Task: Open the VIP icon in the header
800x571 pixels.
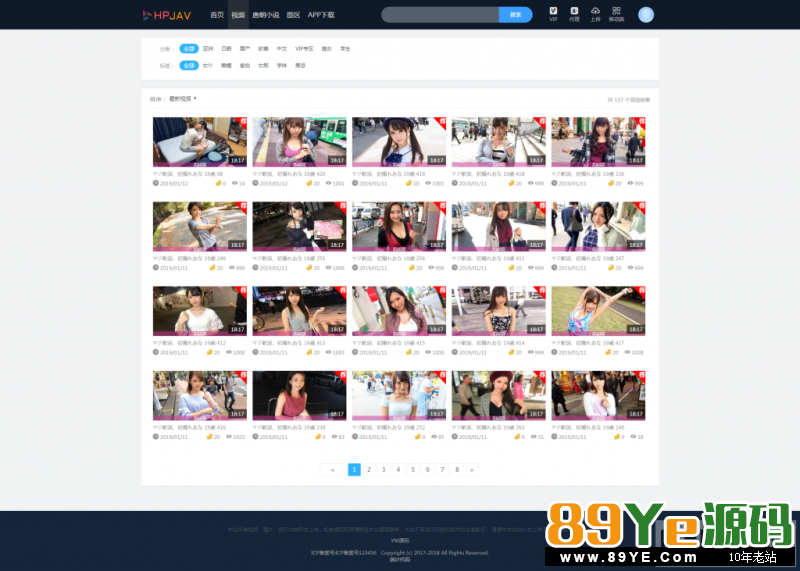Action: pyautogui.click(x=553, y=13)
